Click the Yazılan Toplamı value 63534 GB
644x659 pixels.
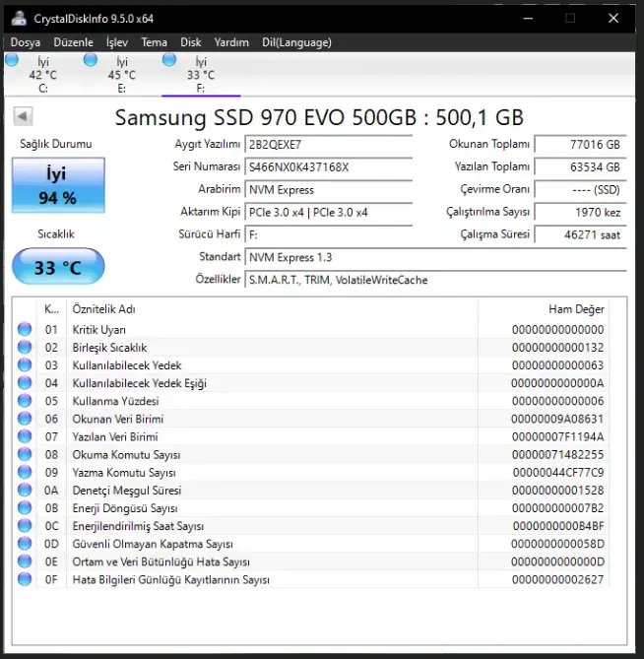tap(581, 167)
